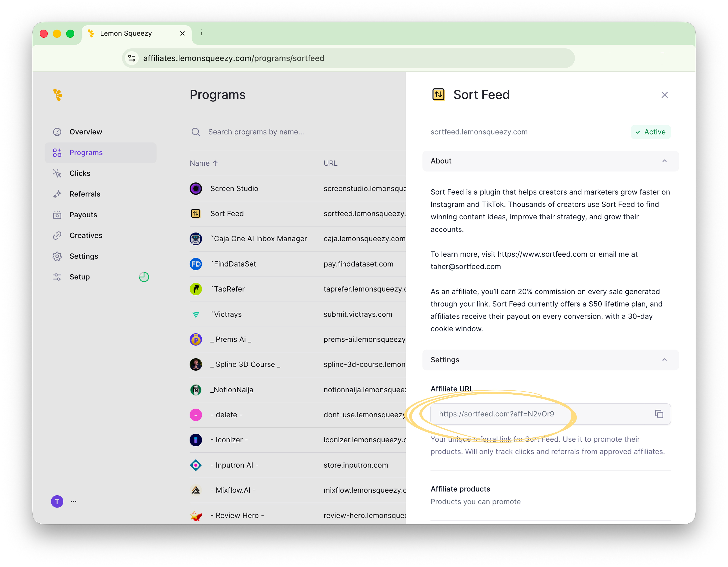Close the Lemon Squeezy browser tab

(182, 33)
